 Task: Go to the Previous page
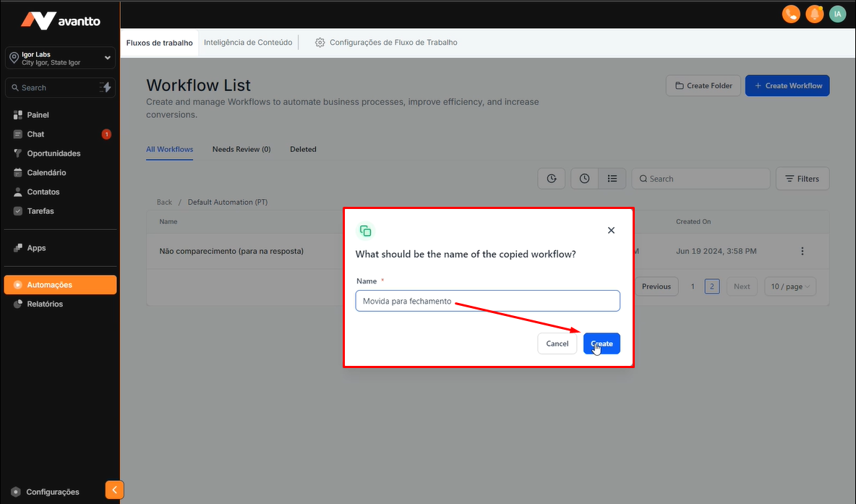point(656,286)
